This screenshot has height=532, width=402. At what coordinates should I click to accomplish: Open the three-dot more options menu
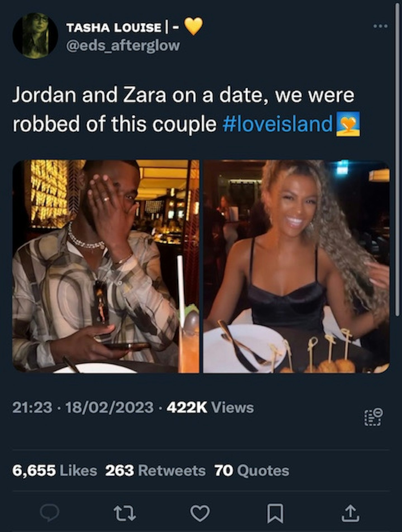point(381,26)
